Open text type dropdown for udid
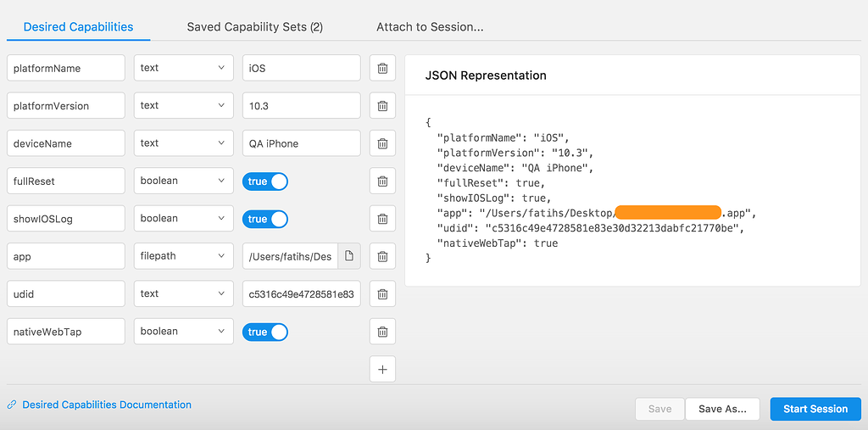868x430 pixels. pos(183,294)
